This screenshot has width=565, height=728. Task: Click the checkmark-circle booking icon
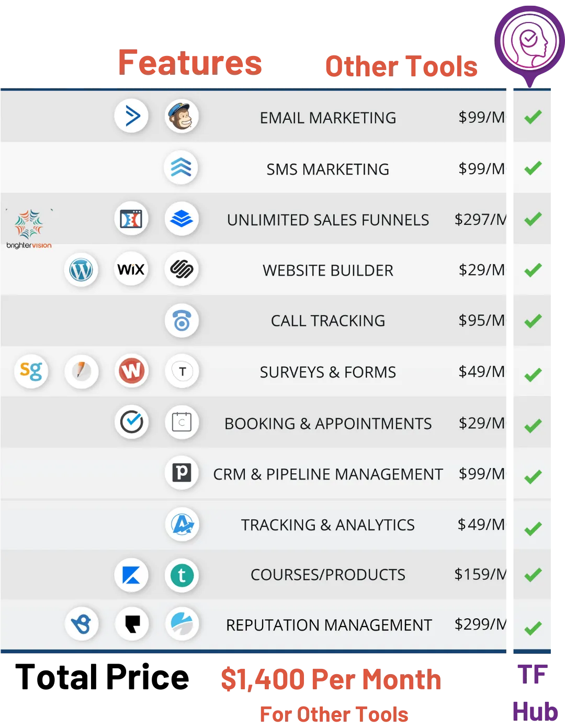[x=131, y=422]
